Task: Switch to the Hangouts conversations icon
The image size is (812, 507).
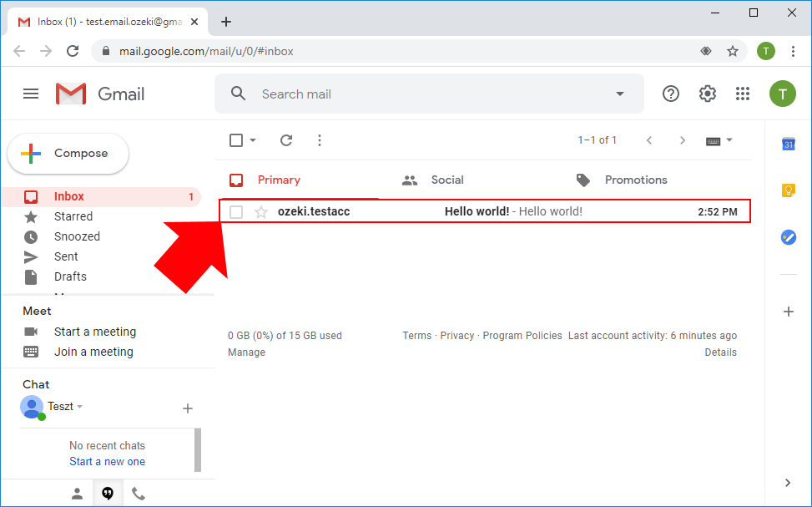Action: [108, 494]
